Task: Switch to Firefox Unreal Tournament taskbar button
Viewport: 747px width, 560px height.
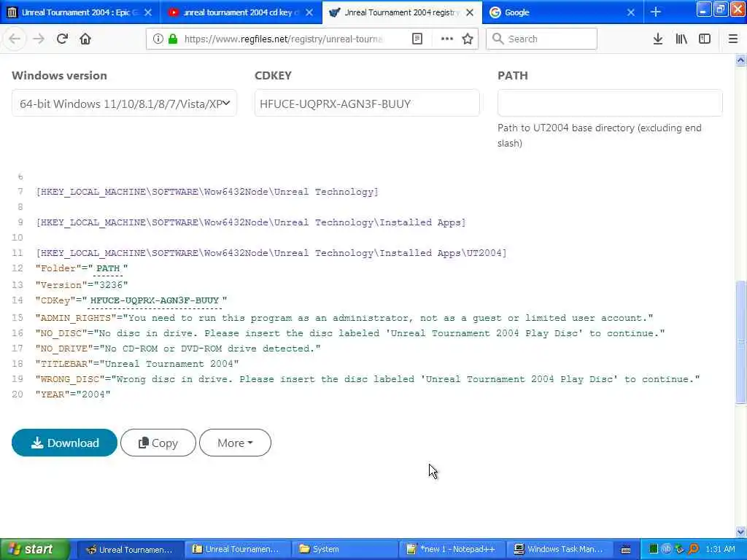Action: [130, 550]
